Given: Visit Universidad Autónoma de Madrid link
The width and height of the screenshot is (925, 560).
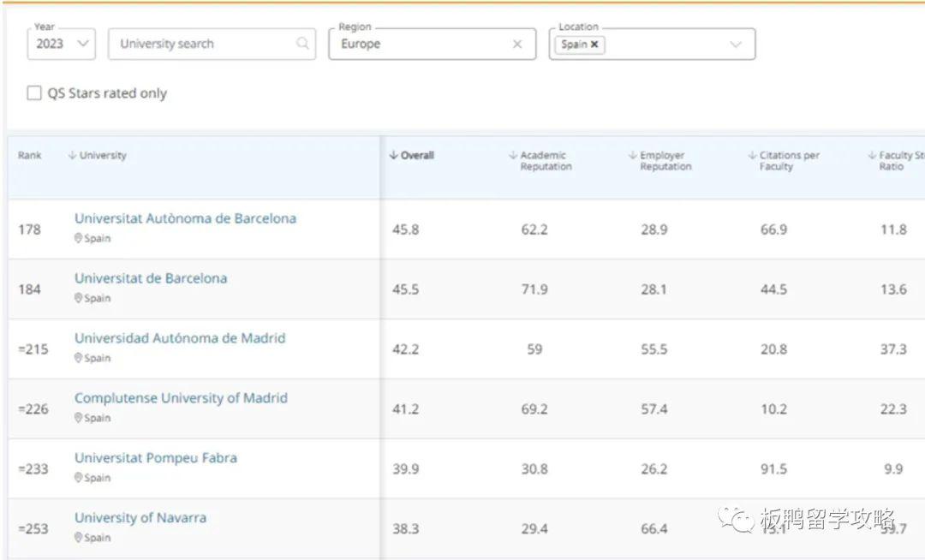Looking at the screenshot, I should point(180,338).
